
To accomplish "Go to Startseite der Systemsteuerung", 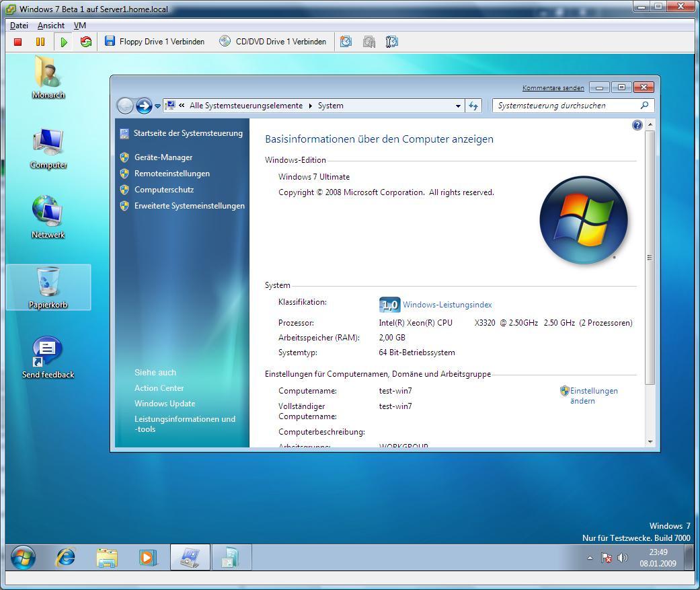I will click(188, 133).
